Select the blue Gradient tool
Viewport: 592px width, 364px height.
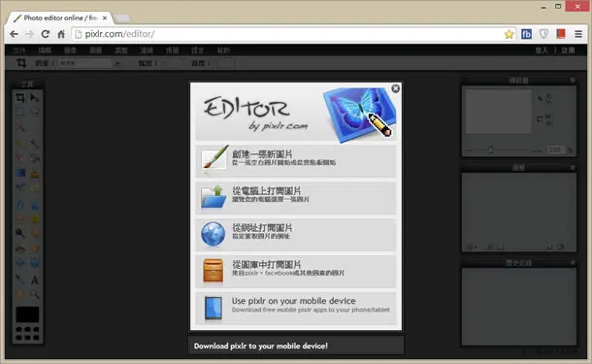coord(20,173)
